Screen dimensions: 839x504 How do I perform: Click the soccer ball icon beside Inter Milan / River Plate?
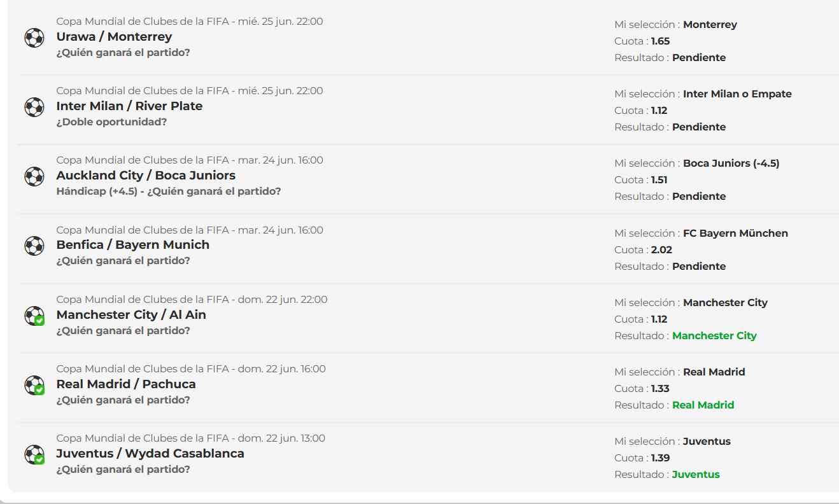[x=34, y=107]
